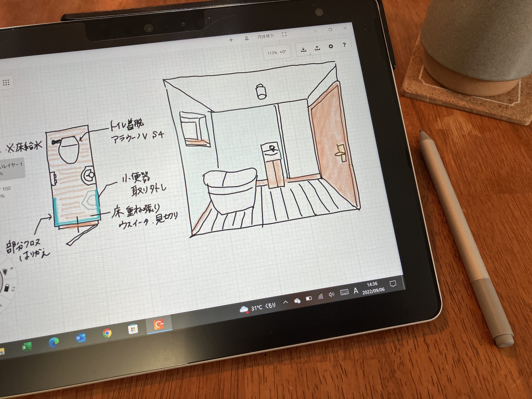Open the touch keyboard tray icon
This screenshot has width=532, height=399.
[344, 292]
